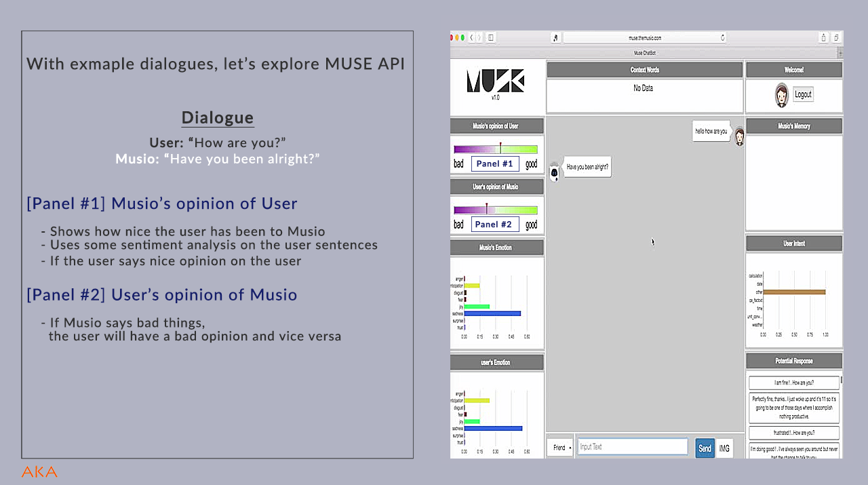Click the MUSE logo

click(496, 81)
